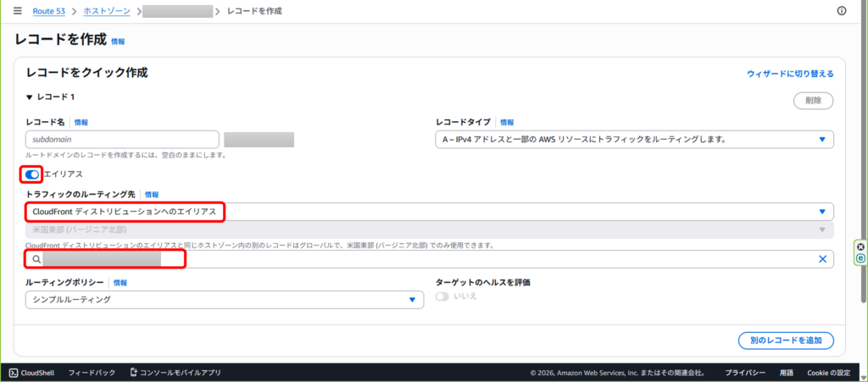Click ウィザードに切り替える link

pos(789,74)
